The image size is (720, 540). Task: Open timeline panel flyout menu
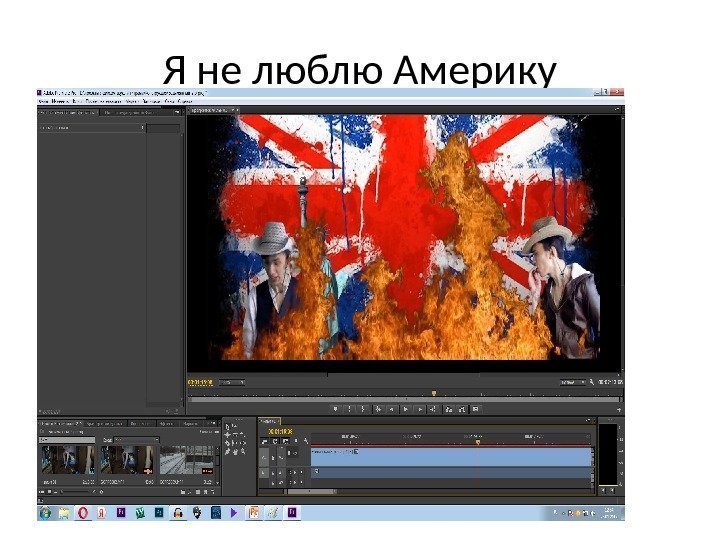[x=588, y=420]
